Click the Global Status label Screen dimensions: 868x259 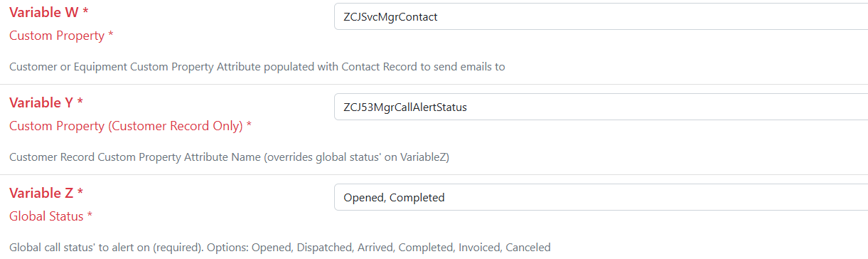[46, 216]
